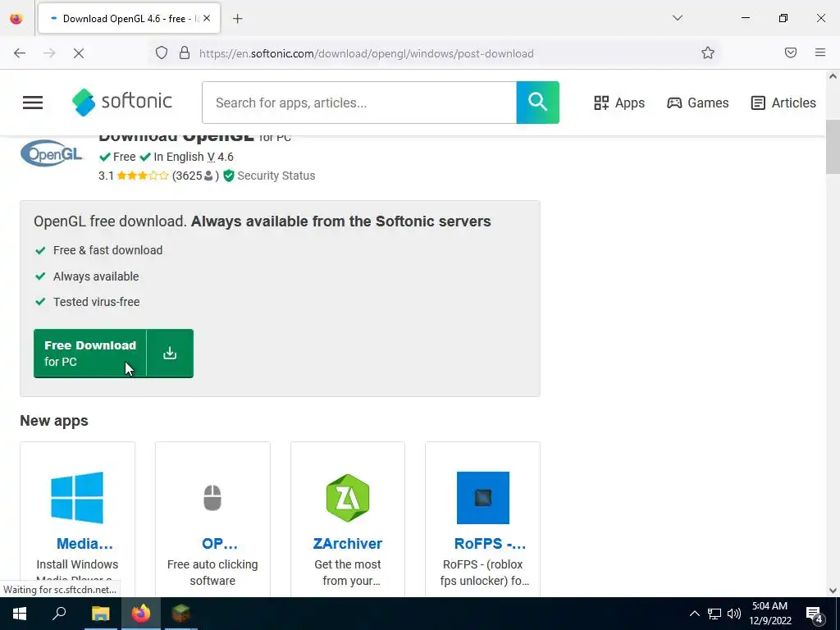This screenshot has width=840, height=630.
Task: Open the Articles section
Action: tap(783, 103)
